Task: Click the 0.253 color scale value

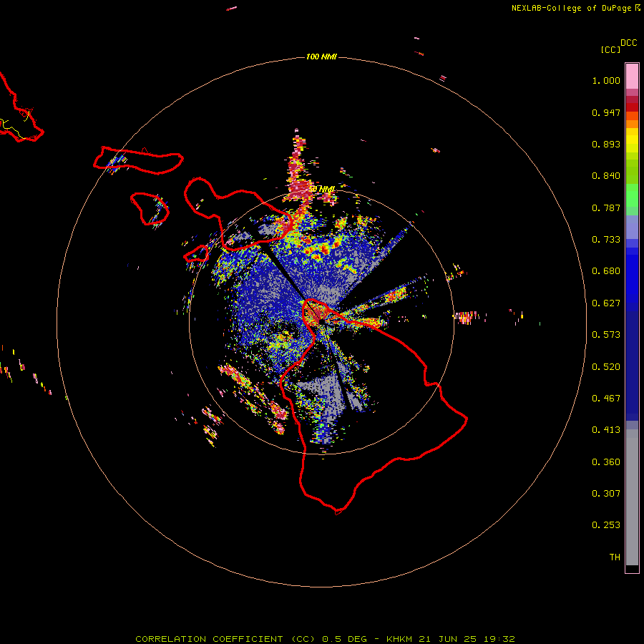Action: [x=606, y=525]
